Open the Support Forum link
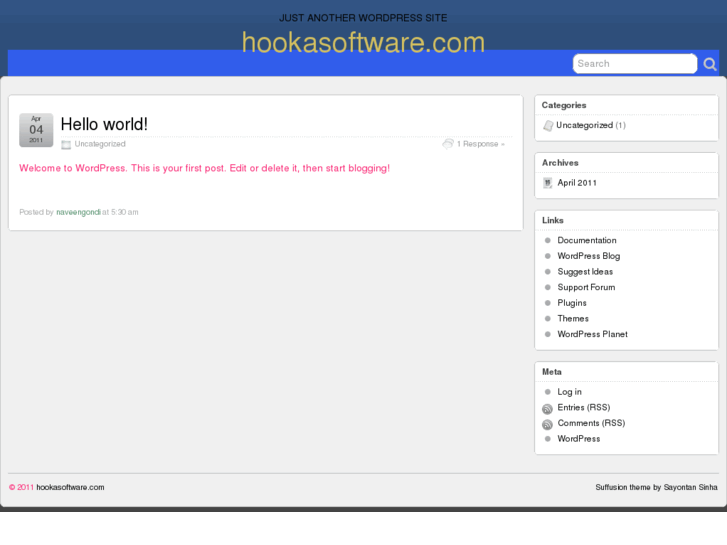This screenshot has height=545, width=727. (x=586, y=287)
